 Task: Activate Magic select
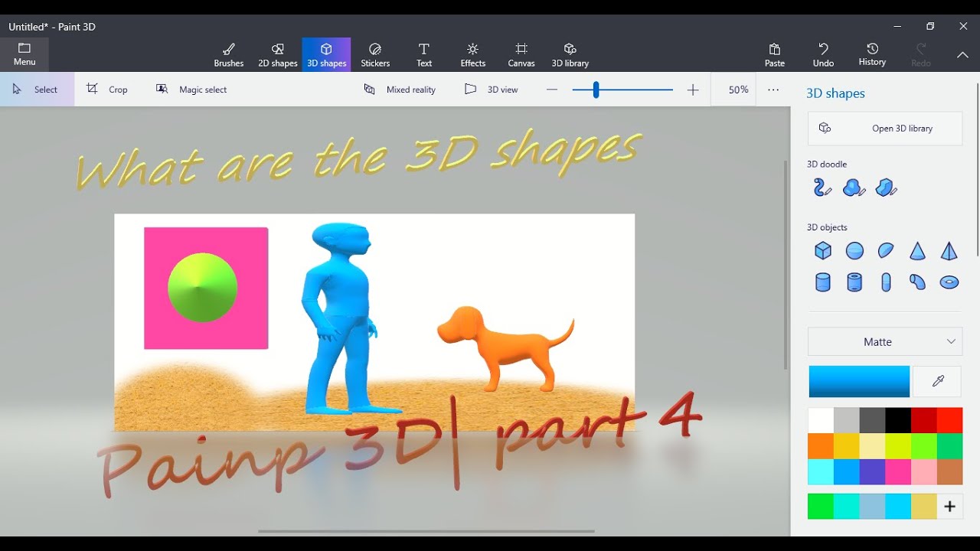click(191, 90)
